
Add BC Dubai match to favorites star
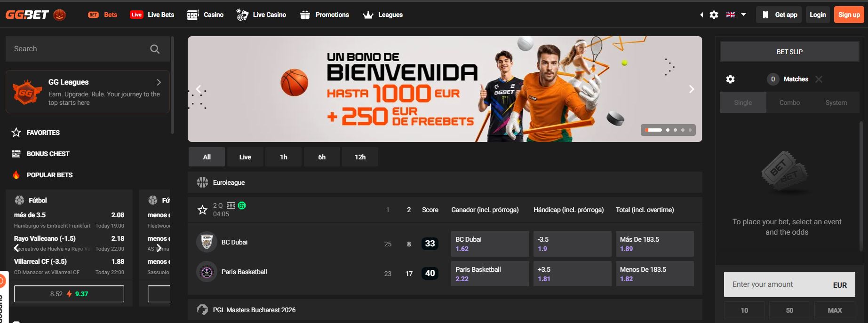click(x=202, y=210)
